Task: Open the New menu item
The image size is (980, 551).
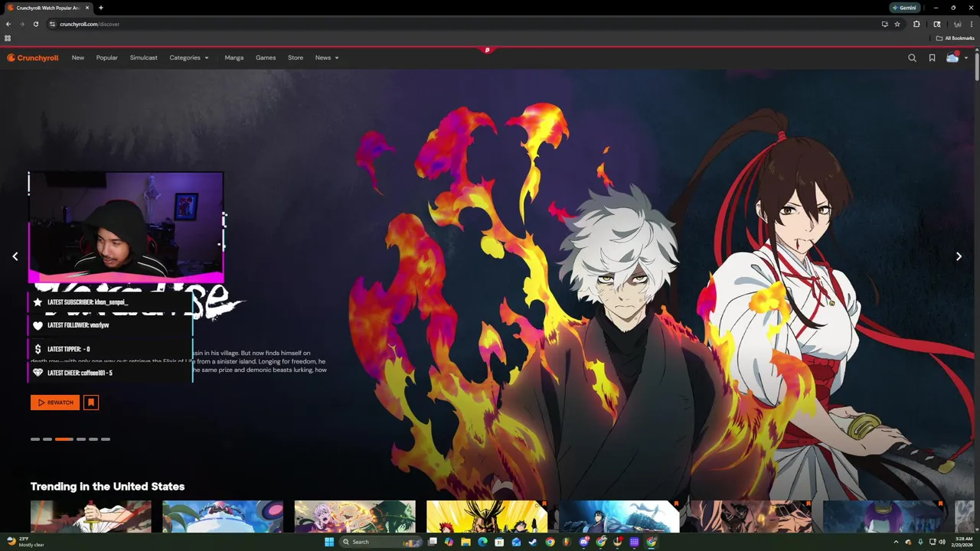Action: tap(78, 57)
